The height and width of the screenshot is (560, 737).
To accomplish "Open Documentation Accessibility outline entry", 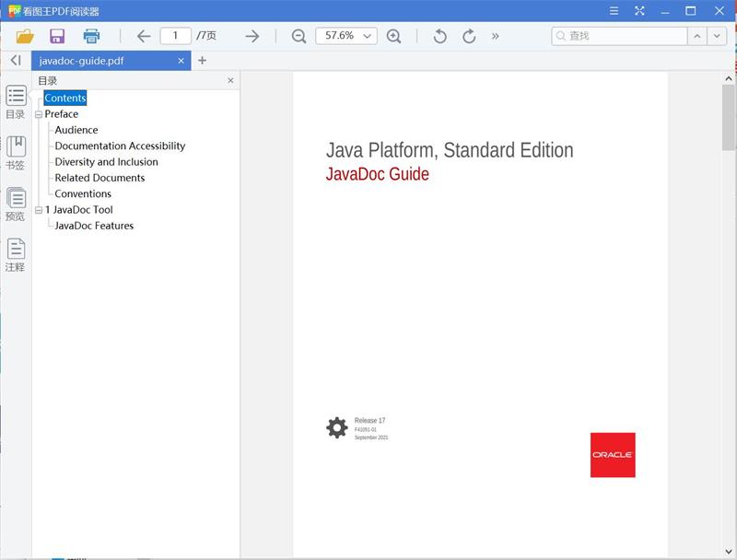I will (x=120, y=146).
